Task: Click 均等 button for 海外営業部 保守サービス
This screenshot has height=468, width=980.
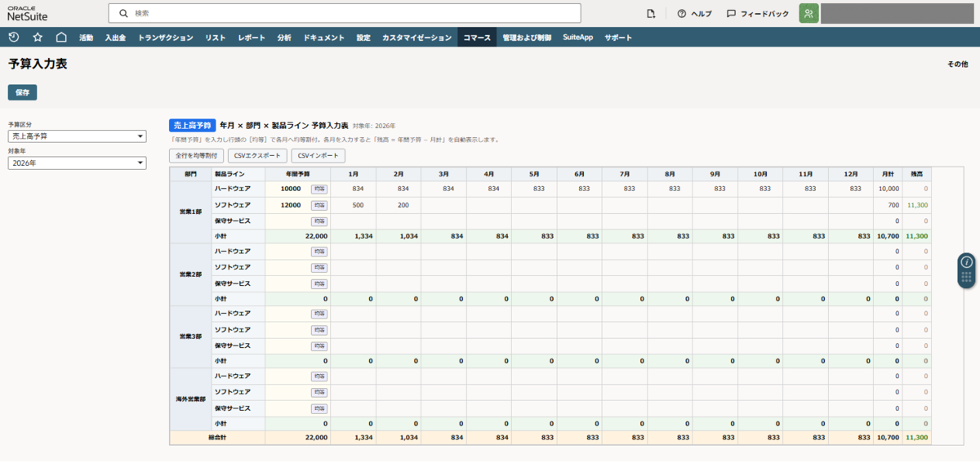Action: 319,408
